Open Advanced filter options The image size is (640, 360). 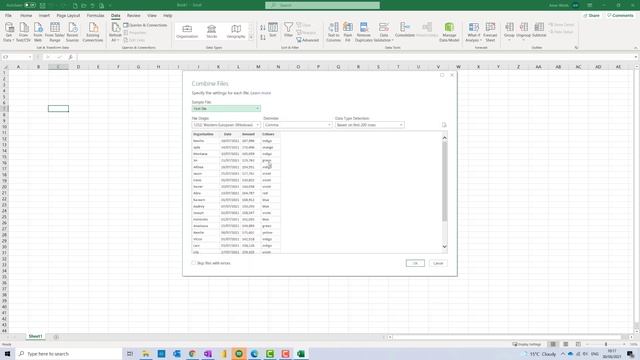[307, 40]
